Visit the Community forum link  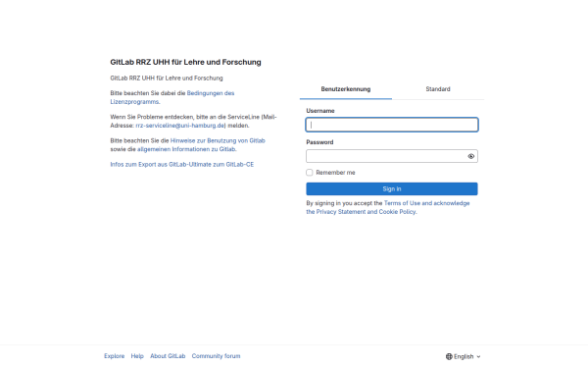tap(216, 356)
